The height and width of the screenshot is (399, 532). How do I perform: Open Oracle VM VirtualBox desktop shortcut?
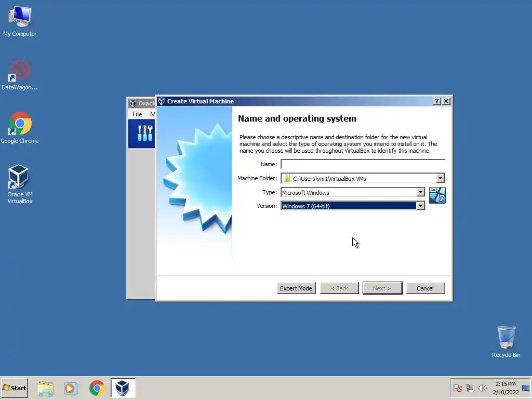click(x=20, y=184)
